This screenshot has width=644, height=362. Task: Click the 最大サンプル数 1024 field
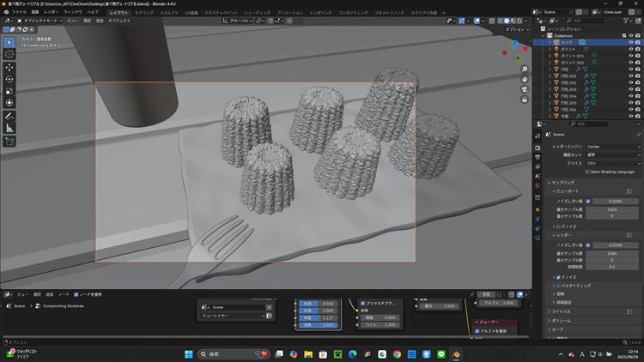(612, 208)
